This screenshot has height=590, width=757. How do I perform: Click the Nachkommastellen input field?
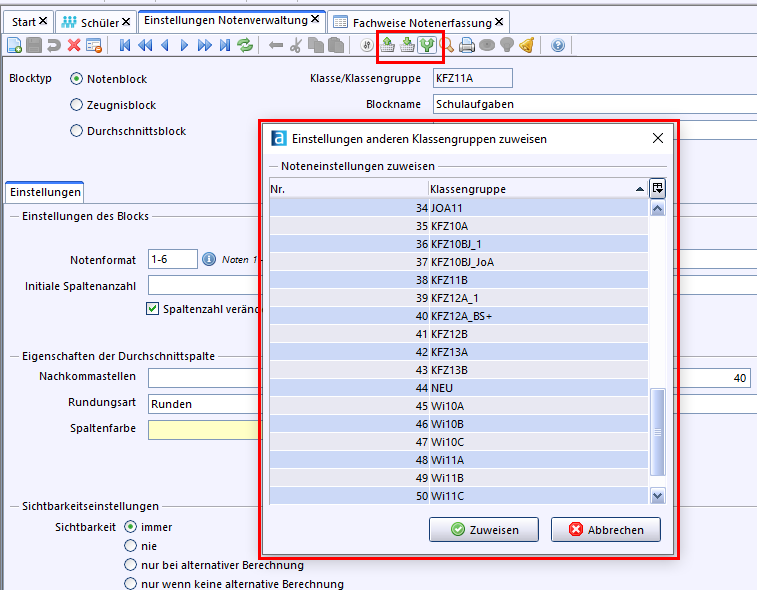pos(203,378)
